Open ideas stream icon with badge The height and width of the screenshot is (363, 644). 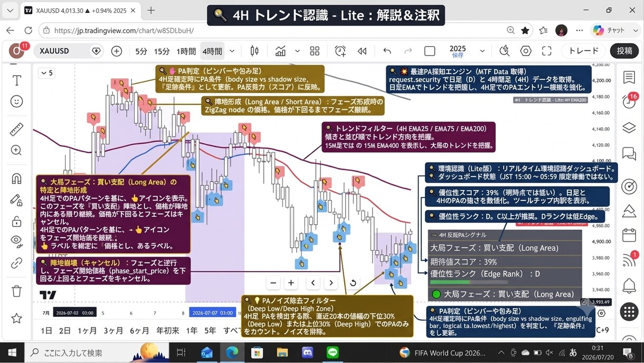tap(630, 259)
